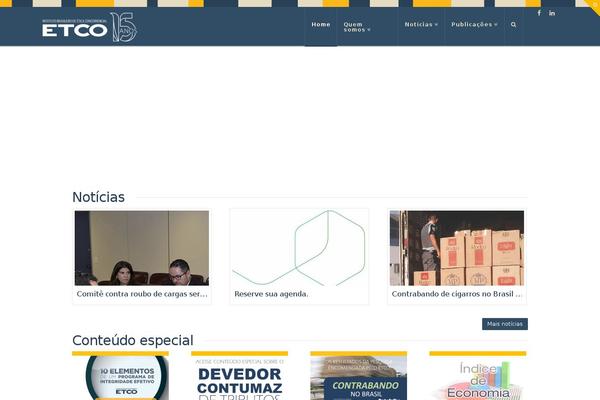Click the Conteúdo especial section heading
Viewport: 600px width, 400px height.
pos(133,340)
